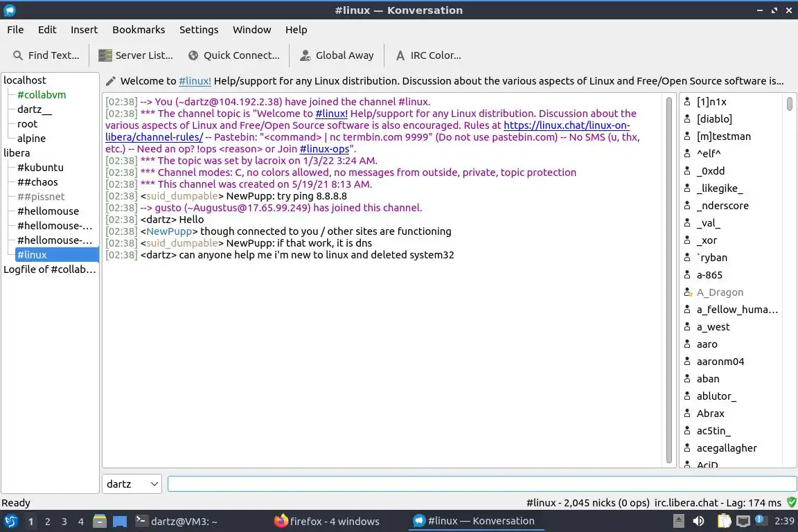Image resolution: width=798 pixels, height=532 pixels.
Task: Open IRC Color chooser
Action: (x=428, y=55)
